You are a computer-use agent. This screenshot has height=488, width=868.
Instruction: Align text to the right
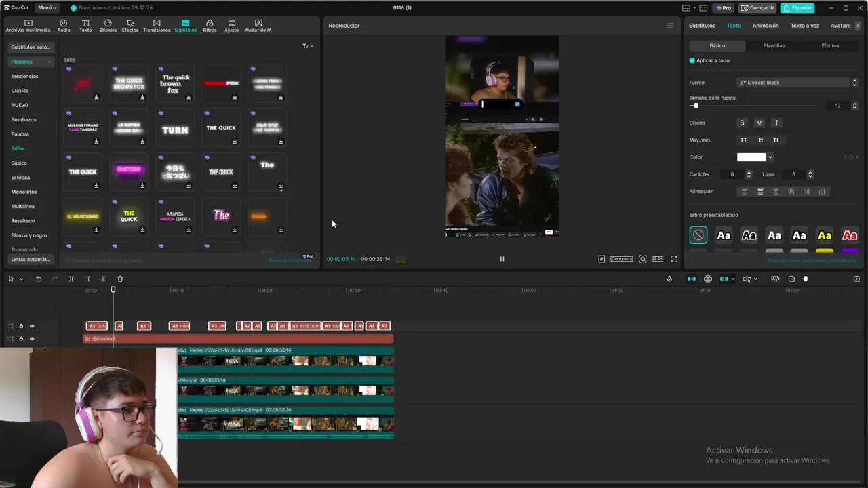click(776, 192)
